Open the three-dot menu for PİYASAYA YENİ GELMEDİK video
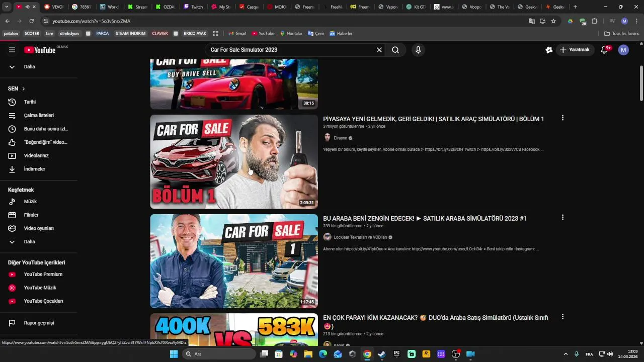The width and height of the screenshot is (644, 362). [562, 118]
